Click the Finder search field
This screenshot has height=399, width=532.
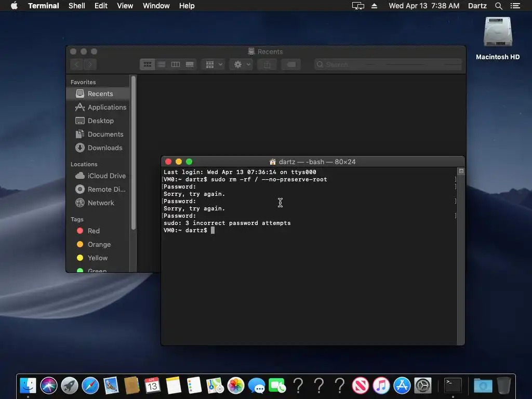pos(388,64)
